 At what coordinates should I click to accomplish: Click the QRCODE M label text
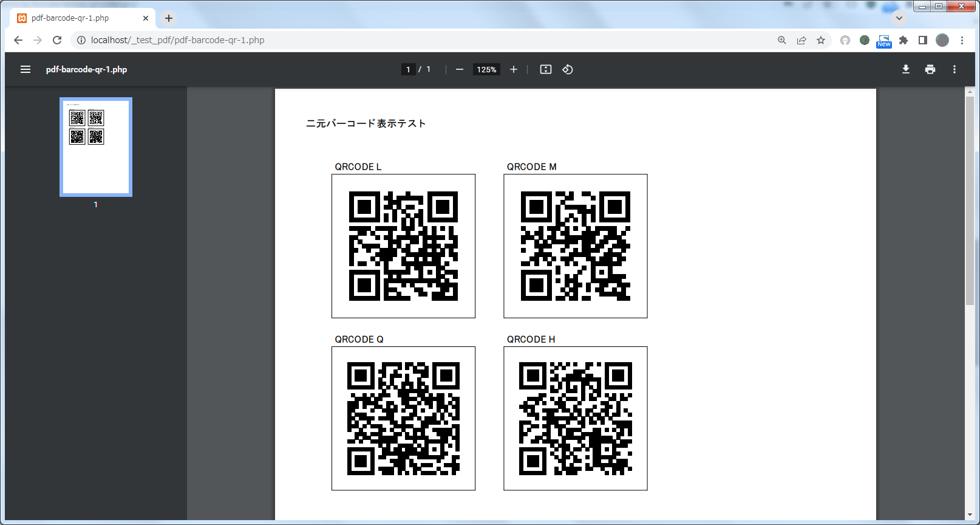pyautogui.click(x=532, y=166)
